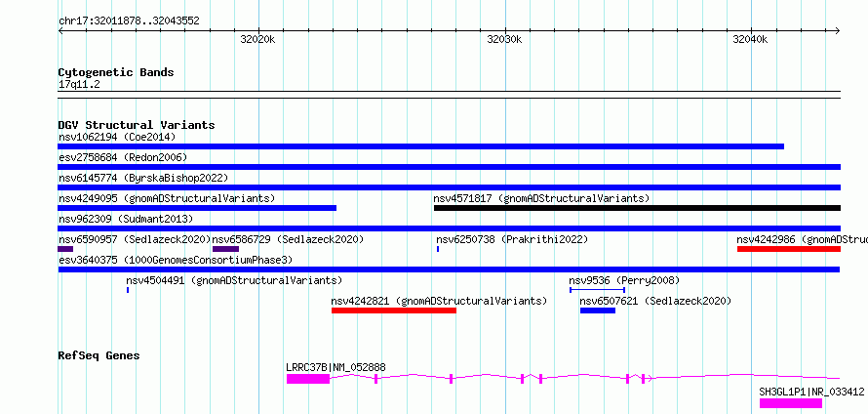Click the tiny nsv4504491 variant marker
Image resolution: width=868 pixels, height=414 pixels.
point(128,290)
